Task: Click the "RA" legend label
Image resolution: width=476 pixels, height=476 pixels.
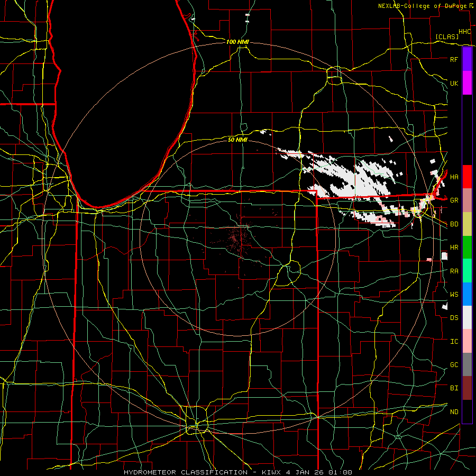Action: coord(454,271)
